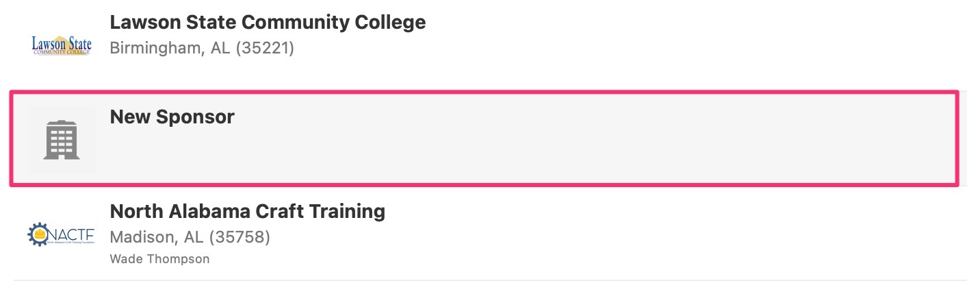Click the gear emblem inside the NACTF logo
The height and width of the screenshot is (281, 980).
pos(38,234)
